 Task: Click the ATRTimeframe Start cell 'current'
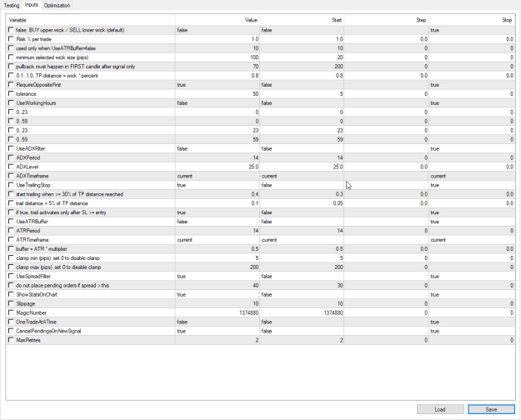click(302, 240)
